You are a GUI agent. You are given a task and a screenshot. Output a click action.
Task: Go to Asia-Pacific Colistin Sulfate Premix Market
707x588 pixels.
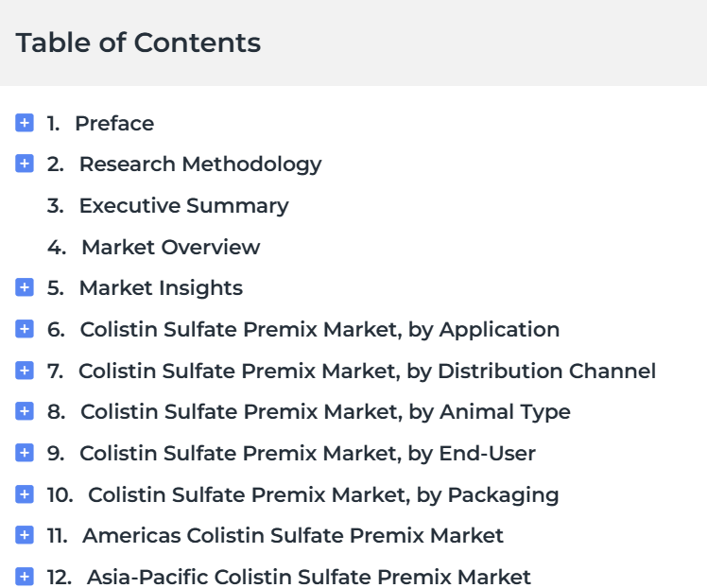[x=309, y=578]
